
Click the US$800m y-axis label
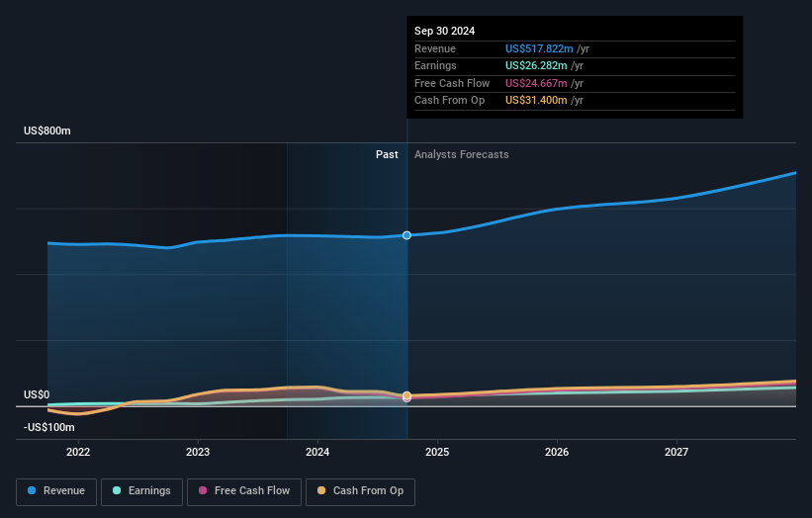click(x=47, y=130)
